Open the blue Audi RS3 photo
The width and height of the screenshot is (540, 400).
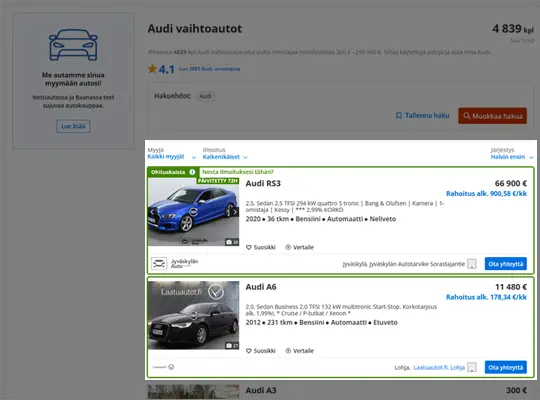tap(194, 212)
